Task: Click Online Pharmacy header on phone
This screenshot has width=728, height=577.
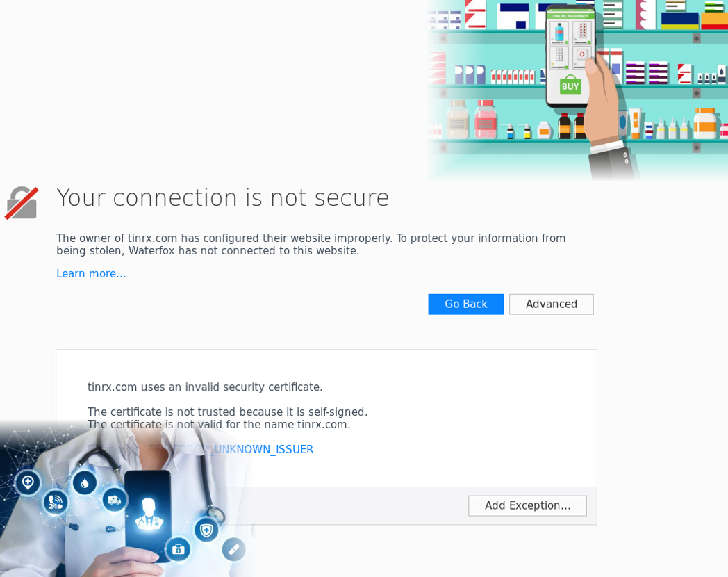Action: coord(570,15)
